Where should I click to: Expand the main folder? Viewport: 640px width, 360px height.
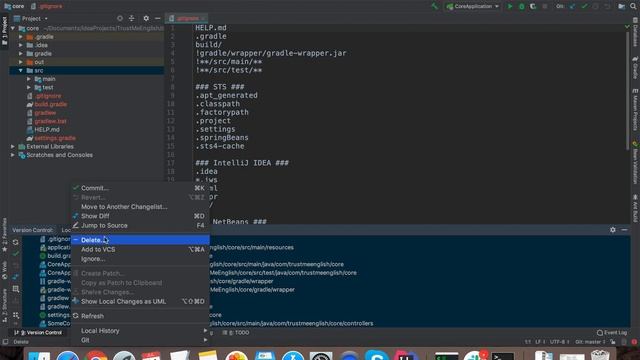29,79
